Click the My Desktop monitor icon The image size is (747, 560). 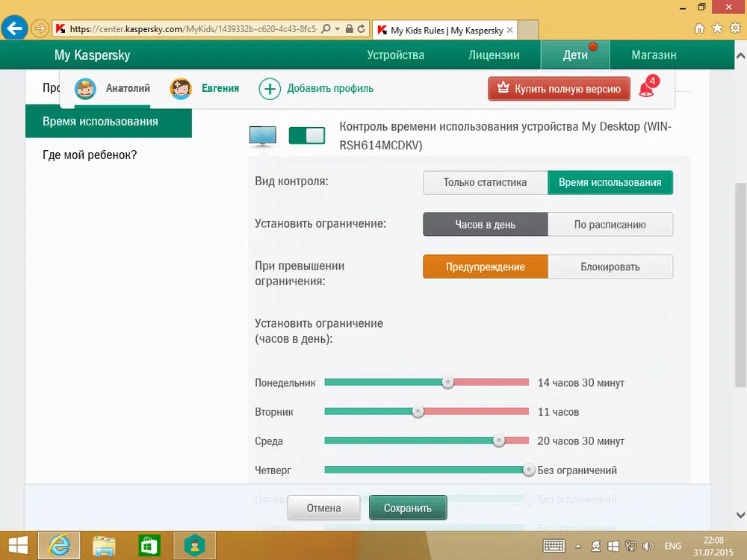(x=262, y=136)
